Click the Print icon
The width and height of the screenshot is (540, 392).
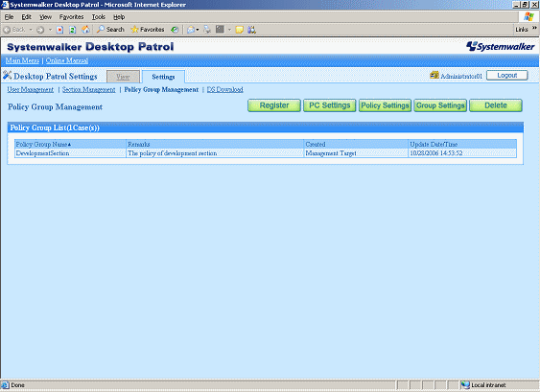(207, 30)
